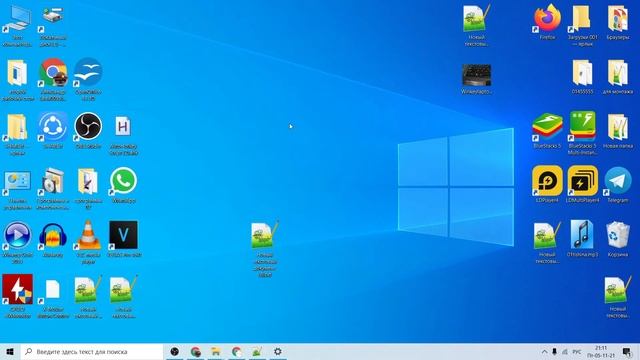Select the Windows Media Player shortcut

tap(17, 236)
